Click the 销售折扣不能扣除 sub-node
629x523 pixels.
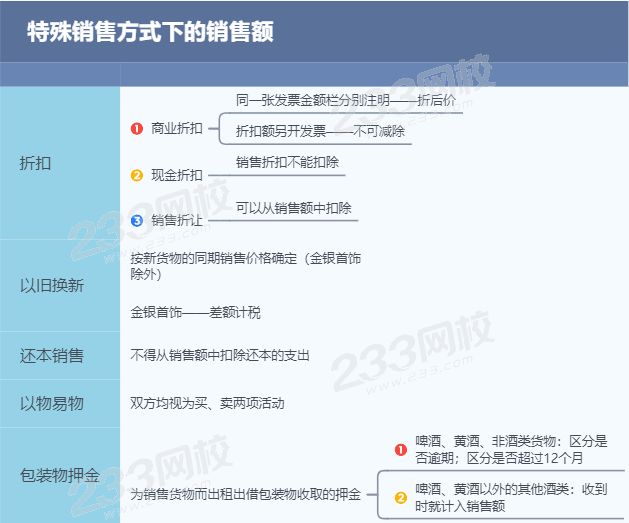[287, 162]
